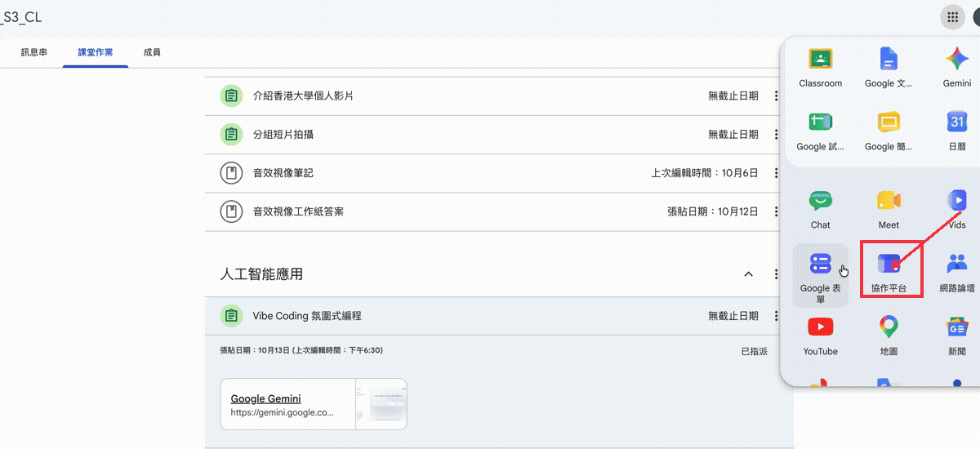Open more options for 音效視像筆記
The height and width of the screenshot is (449, 980).
777,173
